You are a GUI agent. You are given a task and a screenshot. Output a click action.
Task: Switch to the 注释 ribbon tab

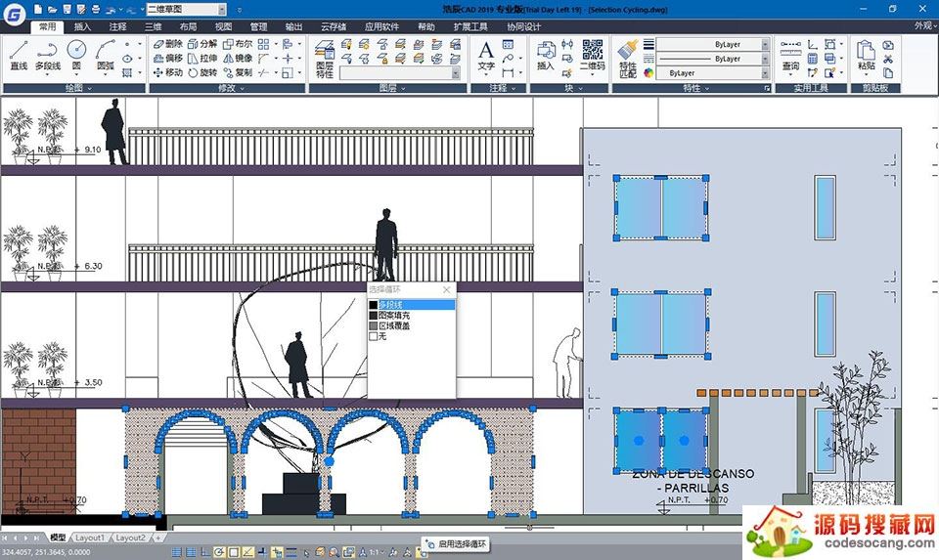tap(117, 26)
